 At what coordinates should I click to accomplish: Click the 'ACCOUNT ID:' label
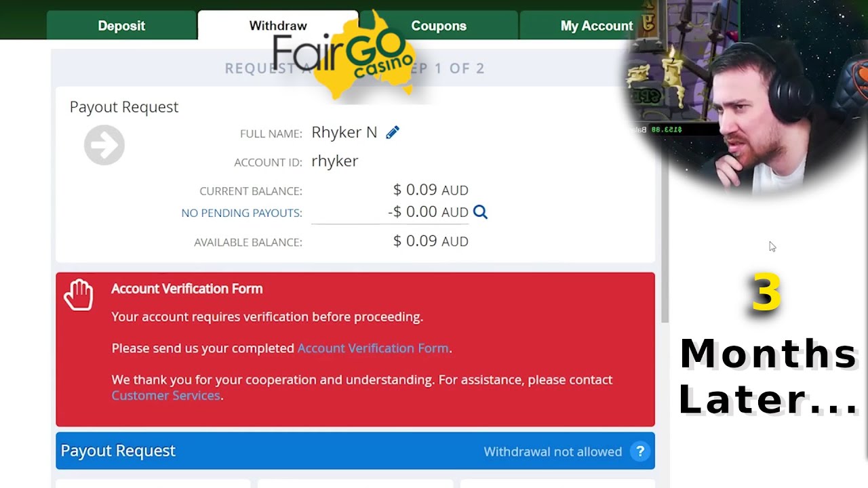click(269, 163)
